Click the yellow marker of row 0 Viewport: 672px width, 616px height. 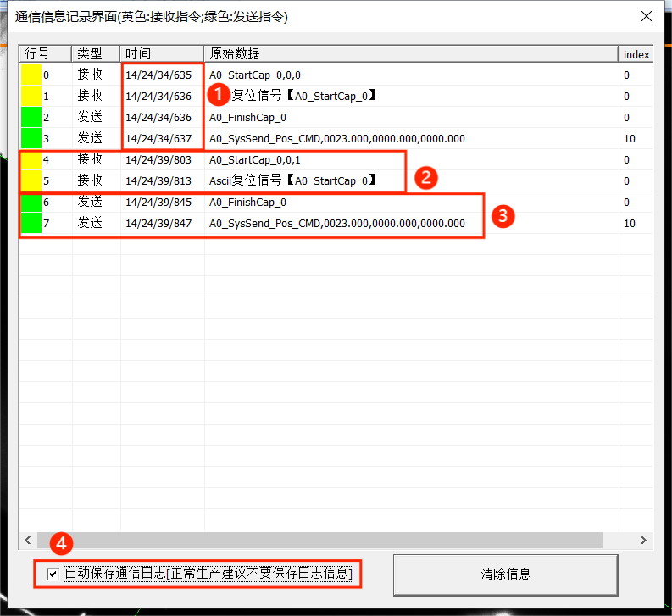pyautogui.click(x=31, y=75)
